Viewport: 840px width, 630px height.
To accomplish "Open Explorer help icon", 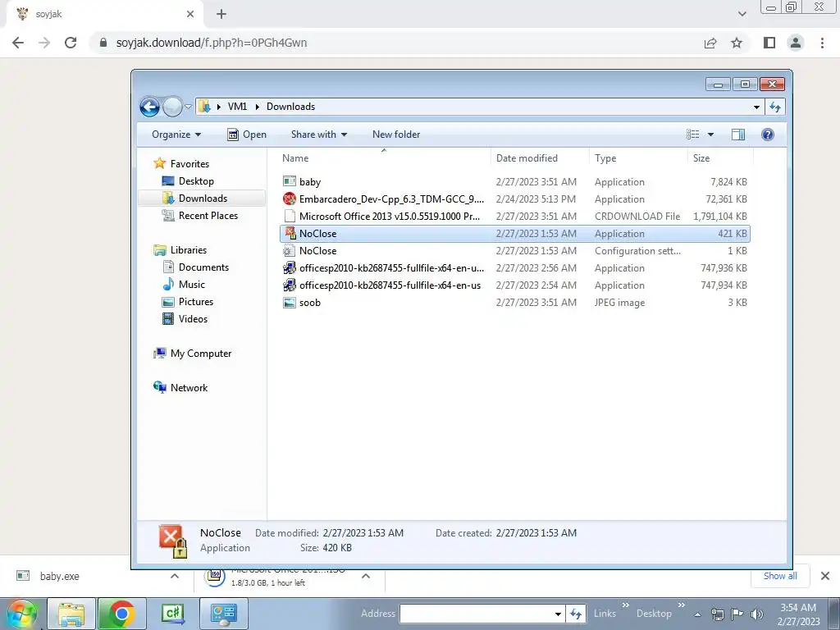I will [767, 135].
